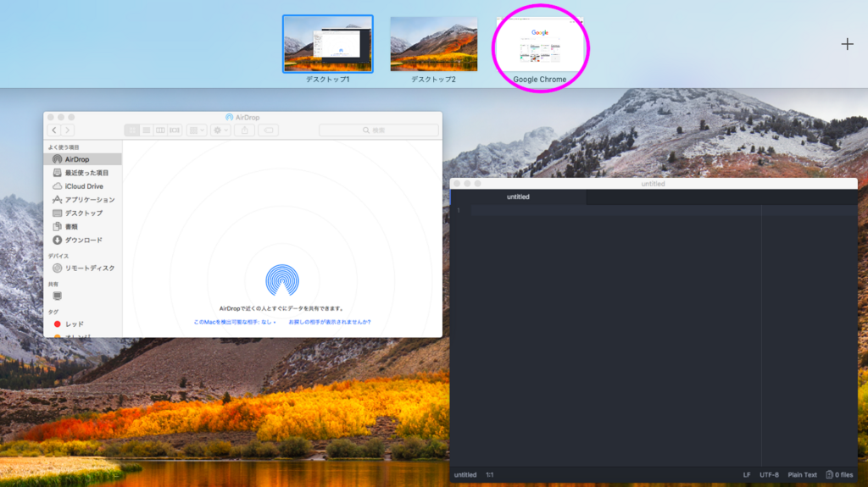Image resolution: width=868 pixels, height=487 pixels.
Task: Switch to デスクトップ2 space thumbnail
Action: pos(433,44)
